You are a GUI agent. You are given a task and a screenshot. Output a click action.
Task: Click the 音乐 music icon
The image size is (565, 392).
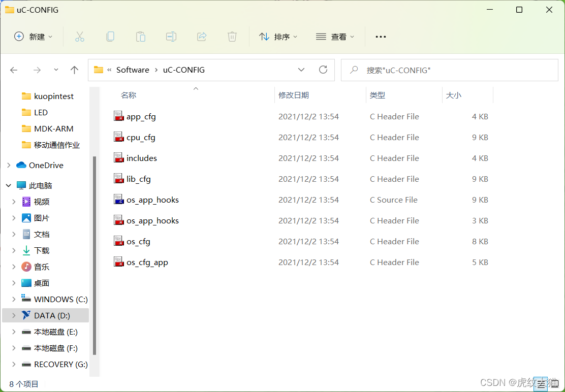tap(26, 267)
